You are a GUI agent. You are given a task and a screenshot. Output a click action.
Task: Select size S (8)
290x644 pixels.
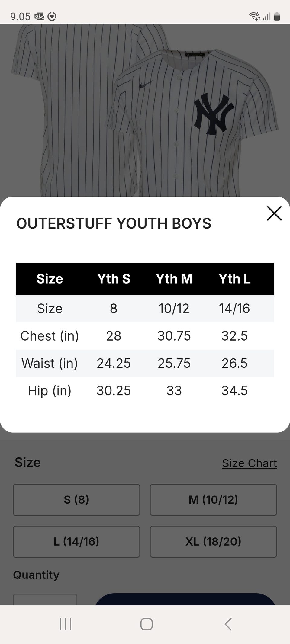(x=76, y=500)
